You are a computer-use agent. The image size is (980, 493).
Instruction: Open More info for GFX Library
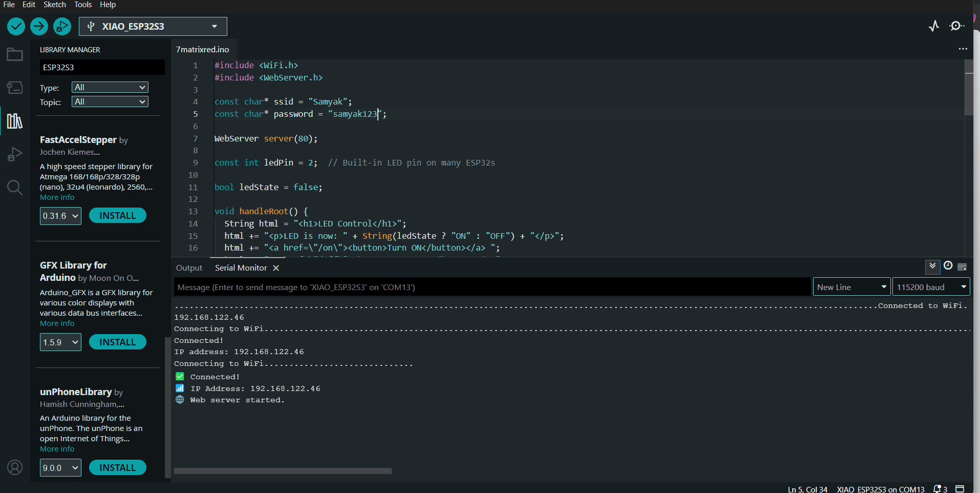coord(57,323)
